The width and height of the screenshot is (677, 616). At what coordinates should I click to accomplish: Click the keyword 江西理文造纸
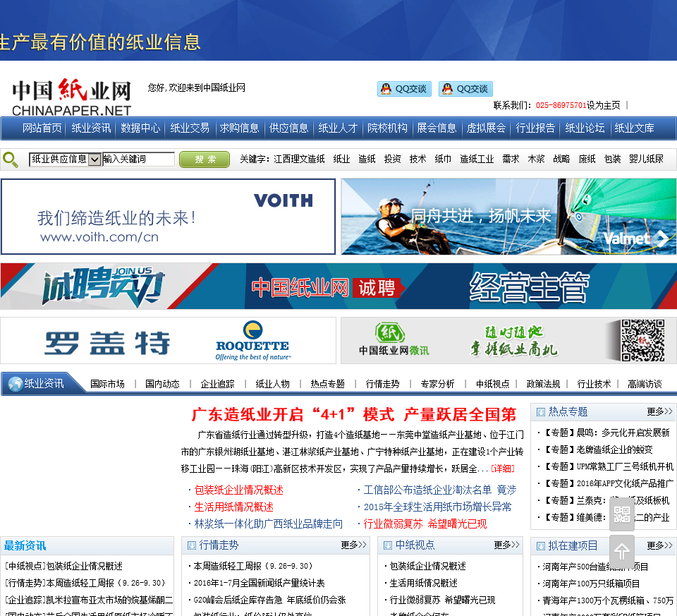click(299, 159)
